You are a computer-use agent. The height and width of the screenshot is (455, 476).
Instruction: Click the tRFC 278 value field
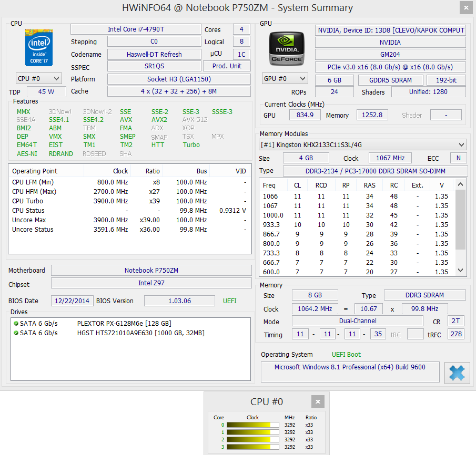coord(456,334)
